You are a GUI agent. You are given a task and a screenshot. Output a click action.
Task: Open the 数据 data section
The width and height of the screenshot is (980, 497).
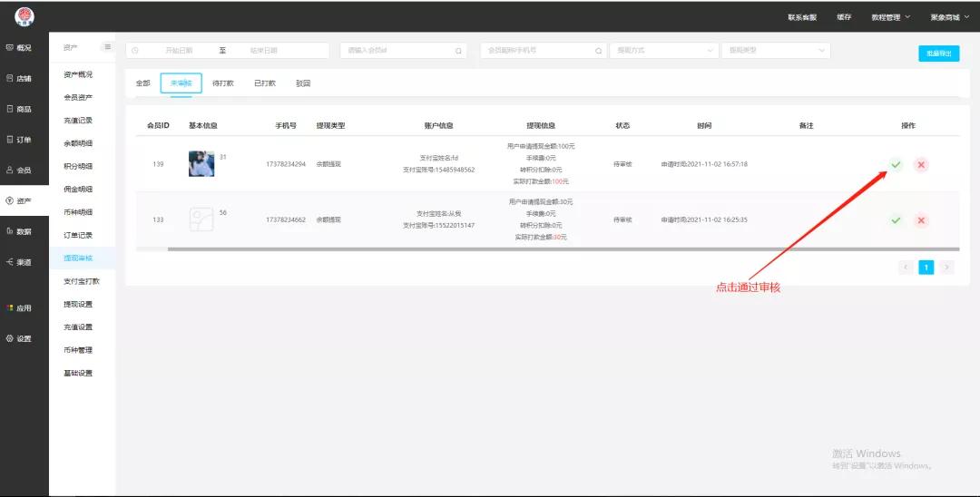(x=24, y=231)
